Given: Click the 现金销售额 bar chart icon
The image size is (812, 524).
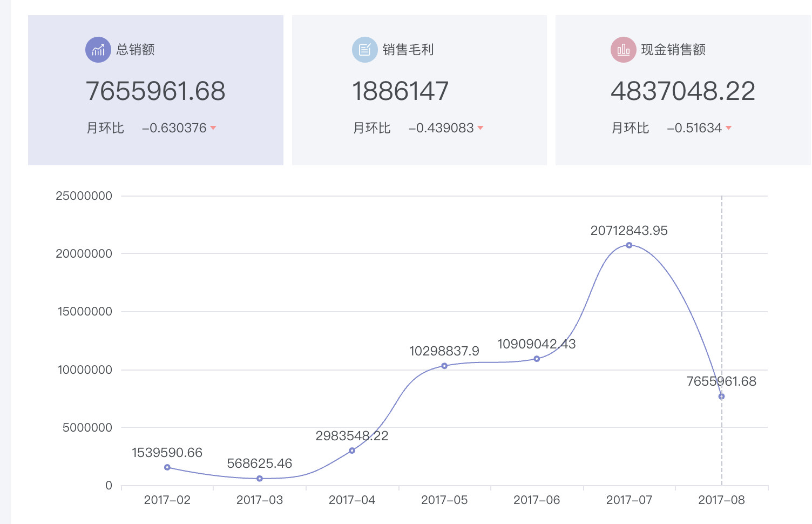Looking at the screenshot, I should pos(623,50).
